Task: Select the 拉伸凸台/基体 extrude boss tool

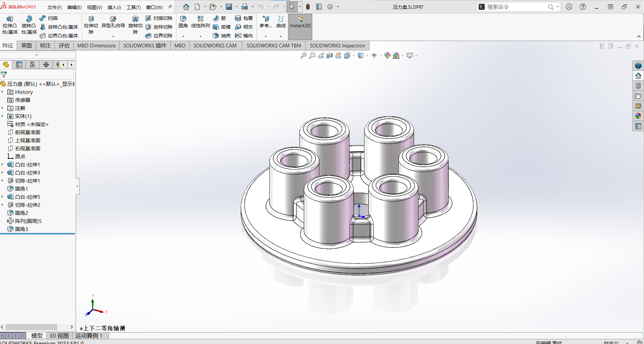Action: (x=10, y=24)
